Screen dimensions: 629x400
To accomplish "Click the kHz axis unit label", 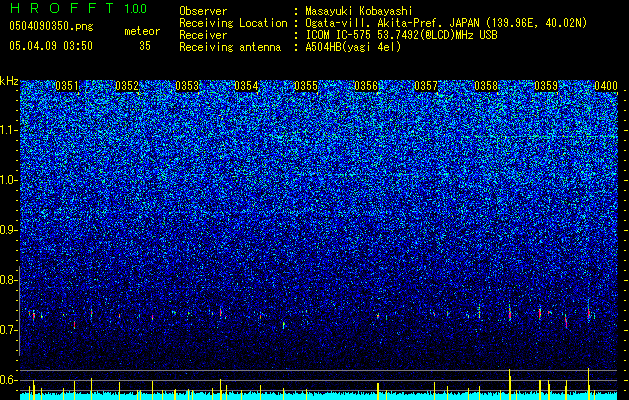I will (9, 81).
